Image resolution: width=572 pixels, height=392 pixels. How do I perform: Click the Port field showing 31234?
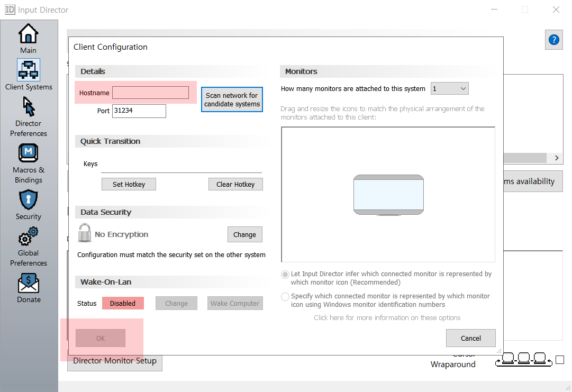(x=139, y=111)
